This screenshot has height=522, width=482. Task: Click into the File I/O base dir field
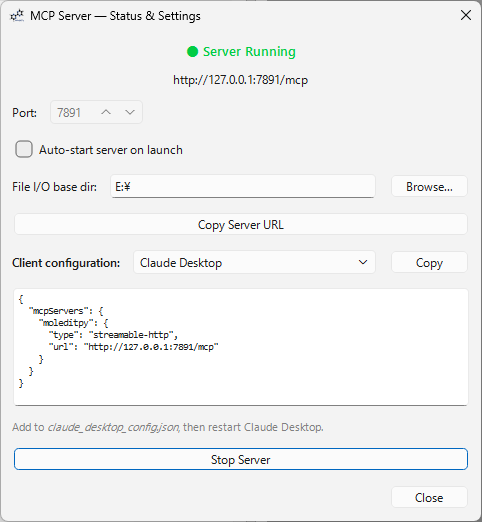pyautogui.click(x=243, y=186)
